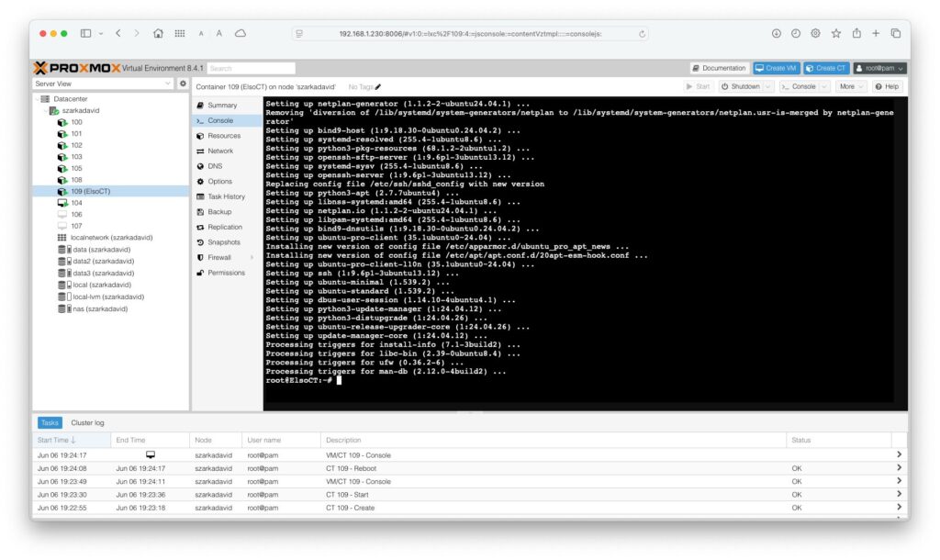Expand the CT 109 - Create task row arrow
Screen dimensions: 940x560
899,508
